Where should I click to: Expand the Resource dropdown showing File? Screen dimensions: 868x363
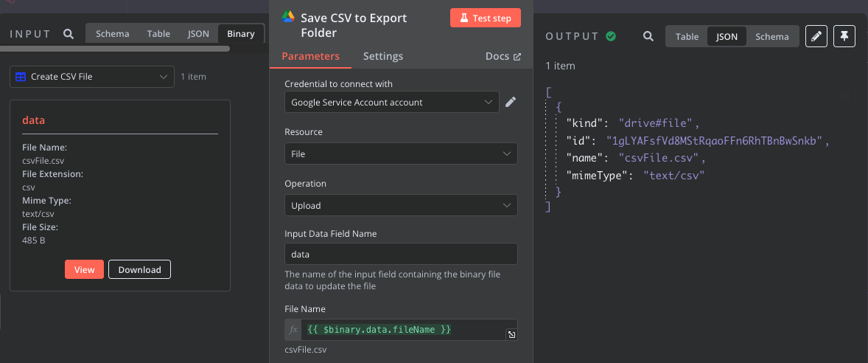401,153
